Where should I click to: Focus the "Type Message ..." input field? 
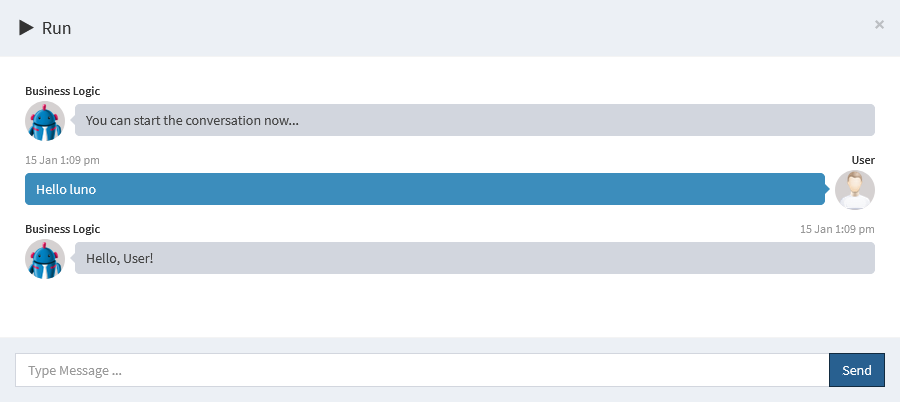coord(422,370)
